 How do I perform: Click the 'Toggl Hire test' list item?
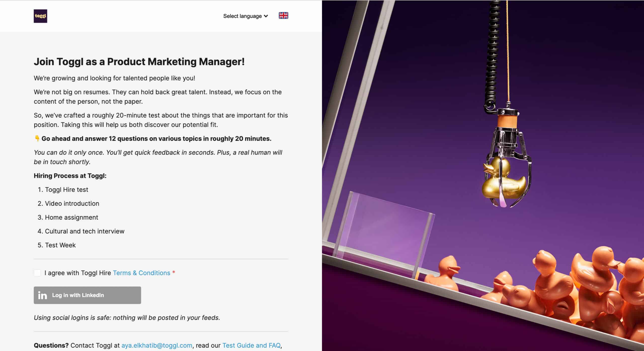(x=66, y=190)
